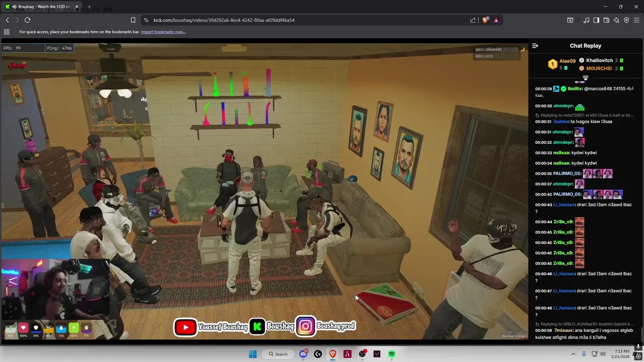Toggle the browser sidebar panel

(596, 20)
